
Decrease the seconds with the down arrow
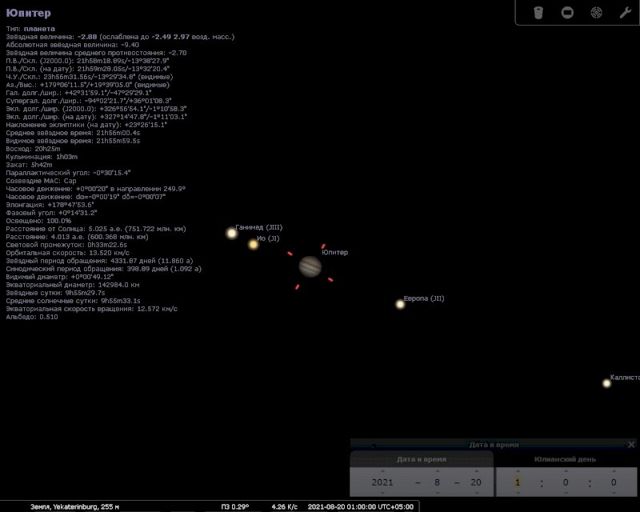coord(613,494)
